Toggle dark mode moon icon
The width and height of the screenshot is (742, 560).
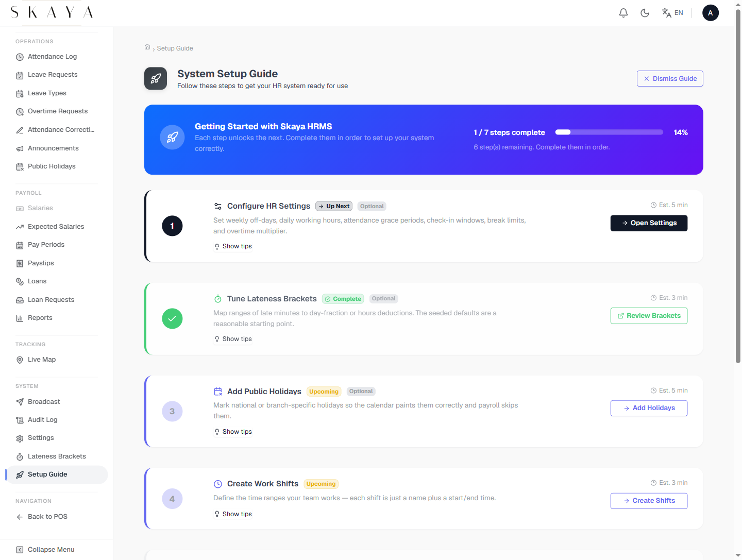(645, 13)
